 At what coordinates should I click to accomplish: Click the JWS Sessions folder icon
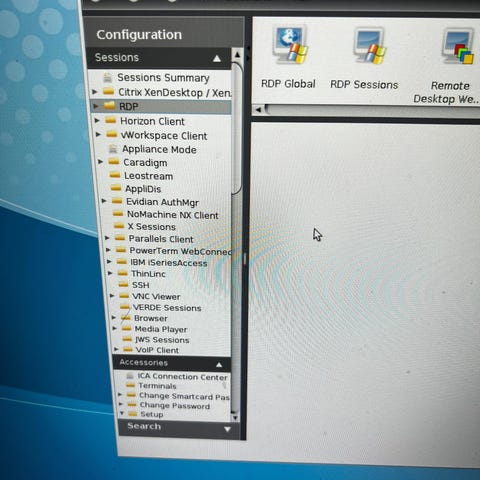[x=127, y=339]
